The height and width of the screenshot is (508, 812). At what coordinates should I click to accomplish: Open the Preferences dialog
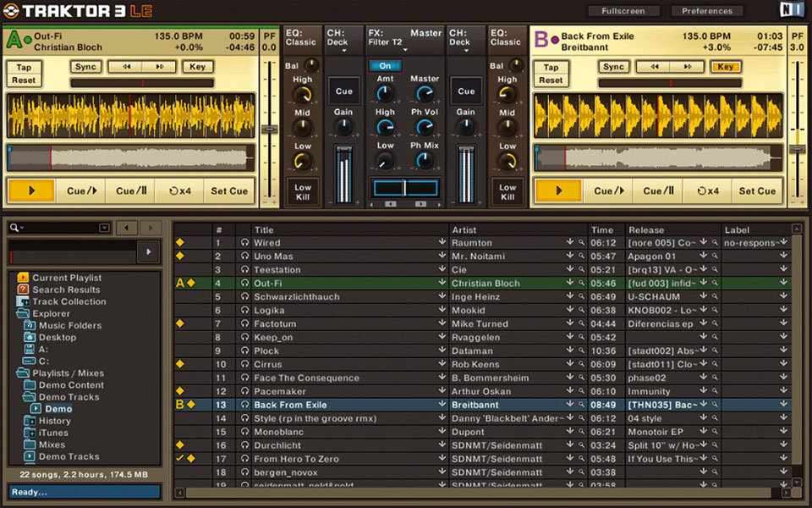point(706,11)
